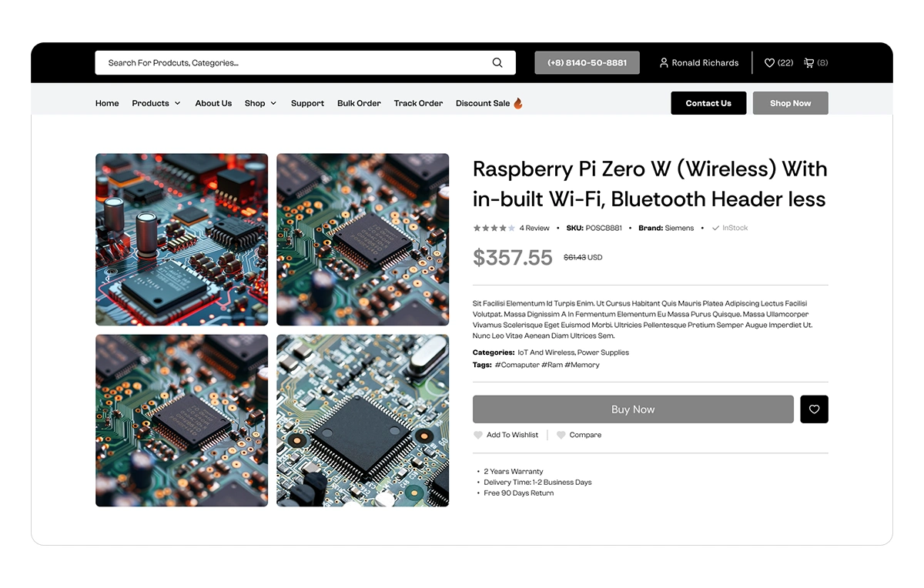Click the flame icon beside Discount Sale
The image size is (924, 588).
518,103
